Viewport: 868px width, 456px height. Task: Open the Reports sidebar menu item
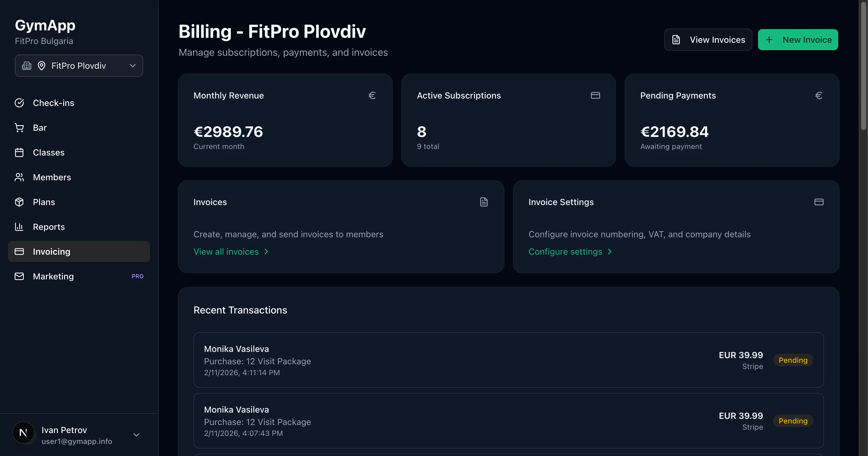tap(49, 227)
